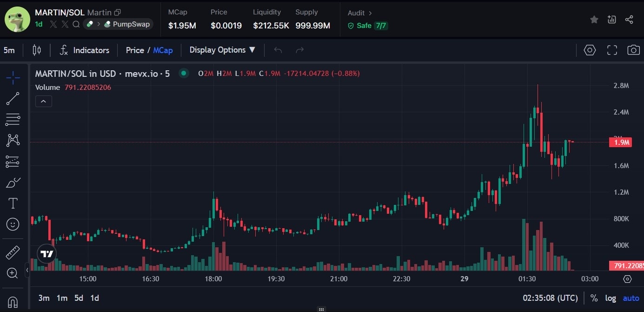The width and height of the screenshot is (644, 312).
Task: Open the 5m timeframe selector
Action: coord(9,50)
